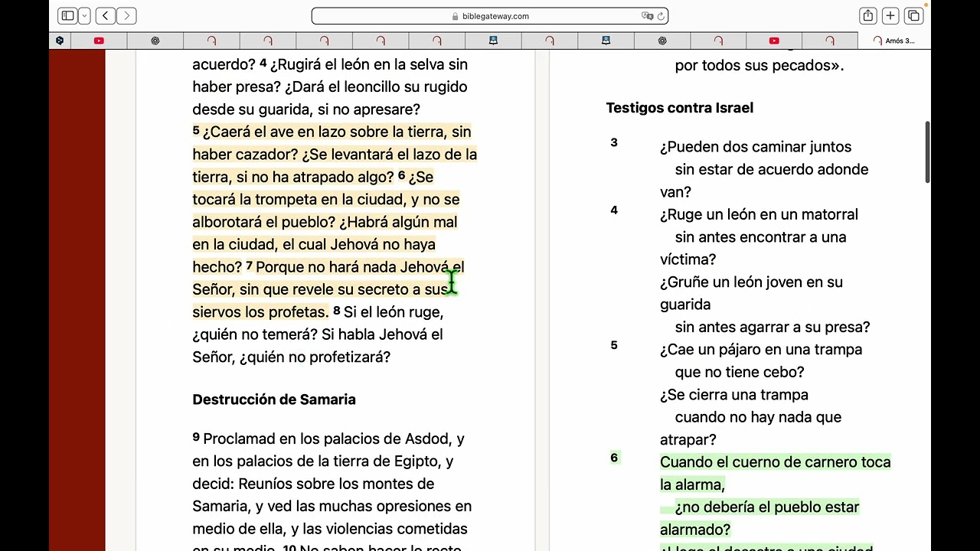Open the pinned tab at far left
980x551 pixels.
(60, 41)
